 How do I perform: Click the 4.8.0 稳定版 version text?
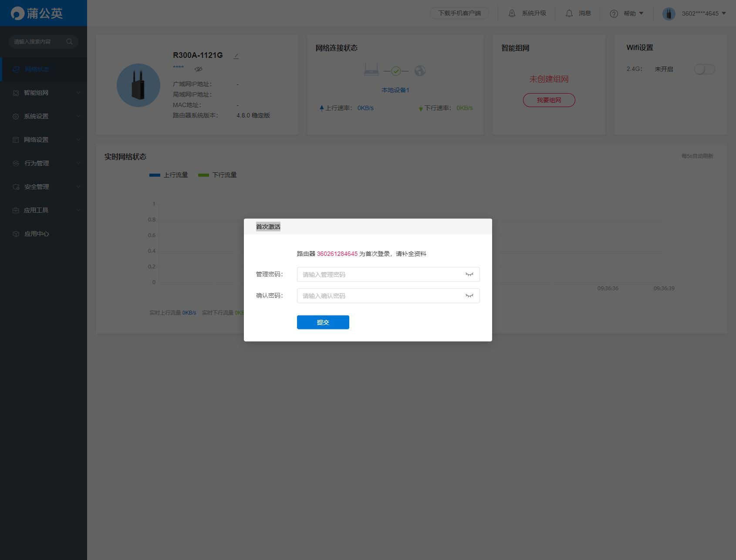tap(253, 115)
